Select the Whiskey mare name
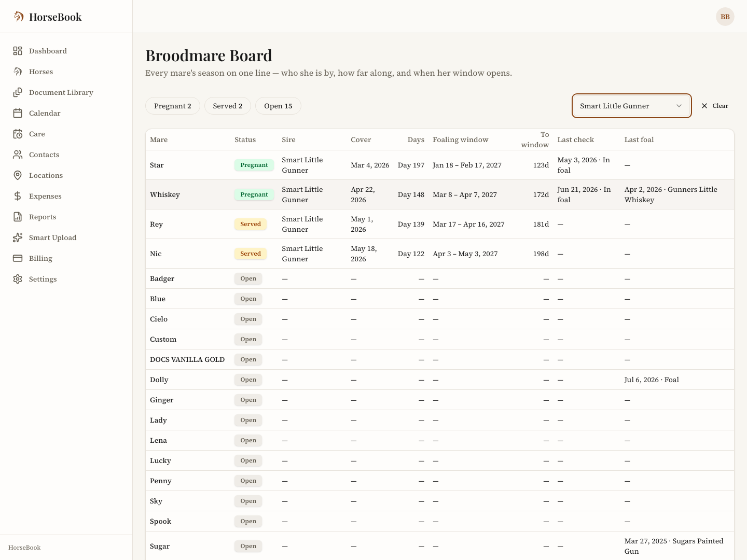Viewport: 747px width, 560px height. (x=165, y=194)
